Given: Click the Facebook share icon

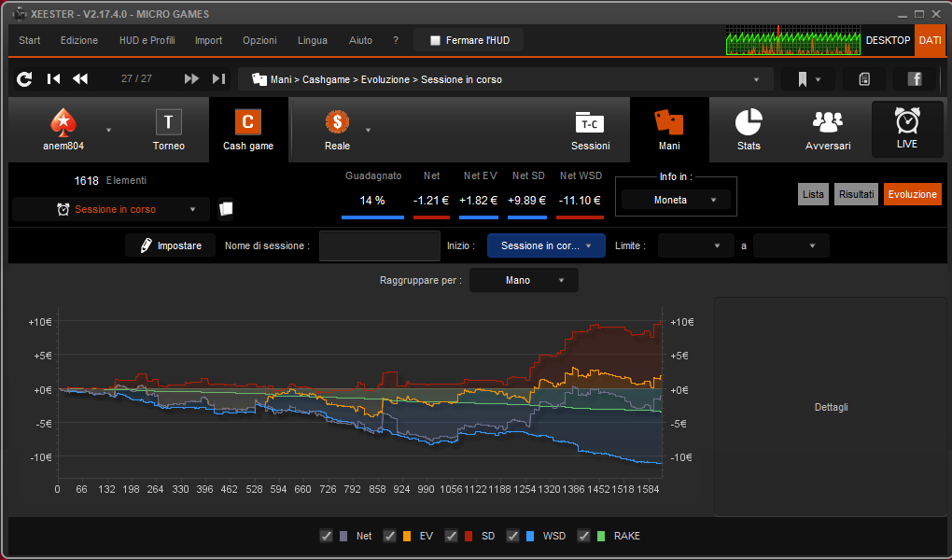Looking at the screenshot, I should [x=915, y=79].
